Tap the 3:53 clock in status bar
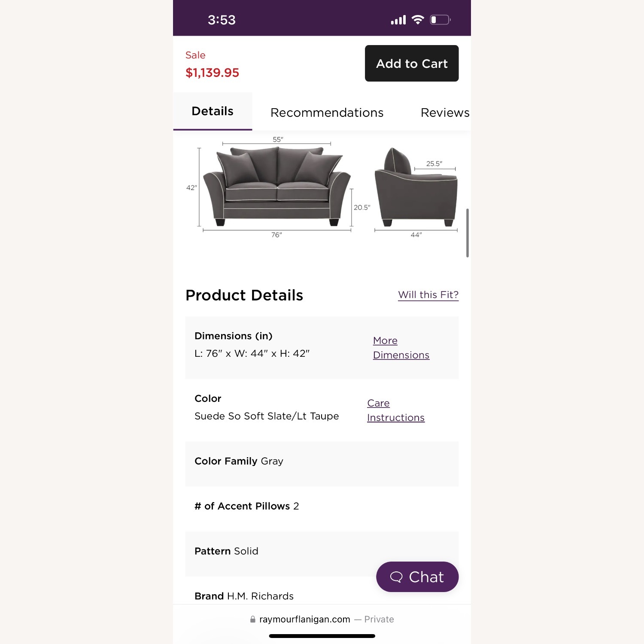644x644 pixels. click(222, 20)
